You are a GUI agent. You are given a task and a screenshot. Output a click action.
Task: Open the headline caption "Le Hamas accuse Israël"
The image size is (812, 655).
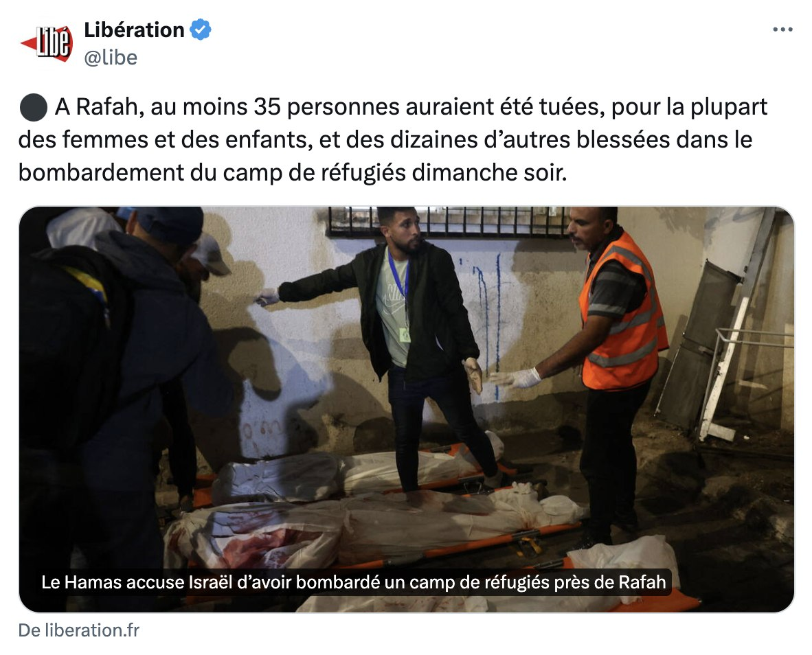[x=354, y=583]
